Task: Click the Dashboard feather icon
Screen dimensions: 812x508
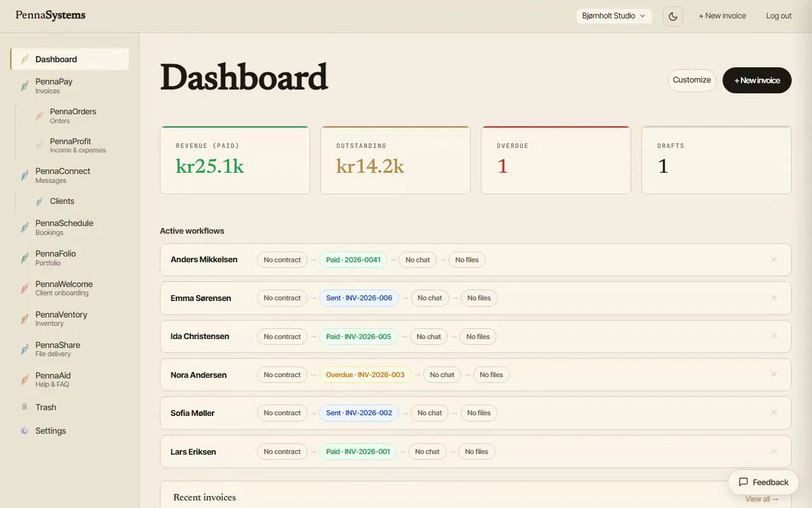Action: pos(24,59)
